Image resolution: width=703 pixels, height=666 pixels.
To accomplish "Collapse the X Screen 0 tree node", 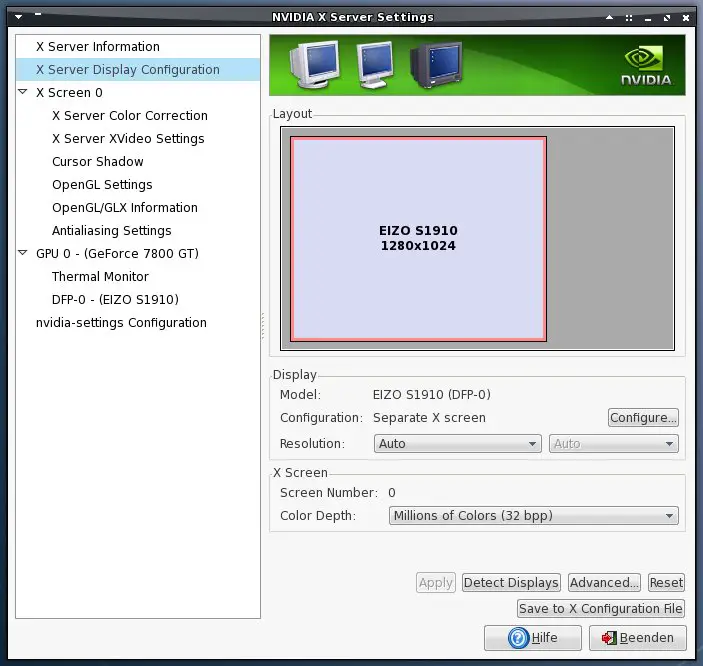I will (x=23, y=93).
